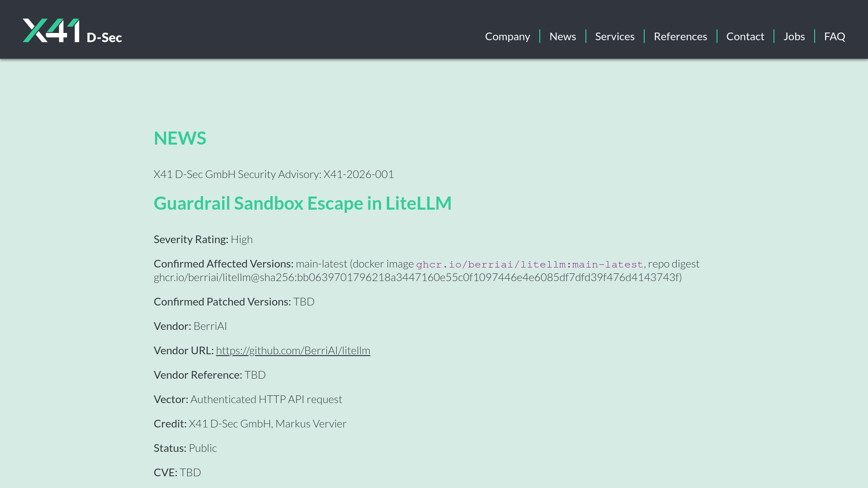Click the Vector description text
The image size is (868, 488).
pos(266,399)
